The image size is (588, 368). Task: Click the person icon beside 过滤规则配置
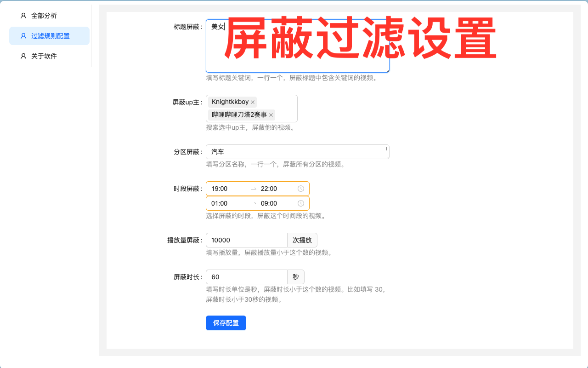(23, 35)
